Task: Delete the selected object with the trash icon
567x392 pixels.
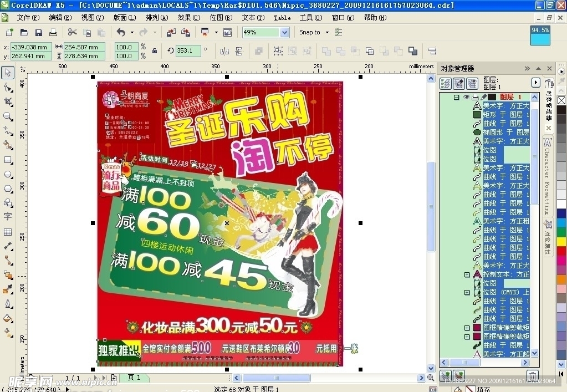Action: 532,375
